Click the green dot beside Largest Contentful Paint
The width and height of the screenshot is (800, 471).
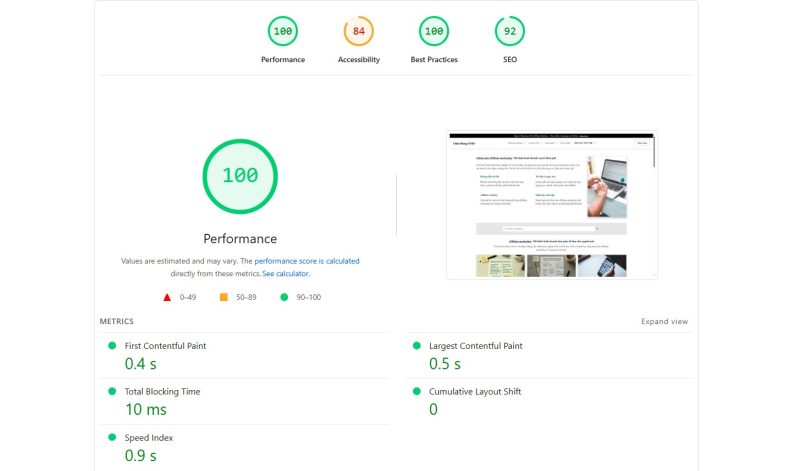click(x=417, y=345)
